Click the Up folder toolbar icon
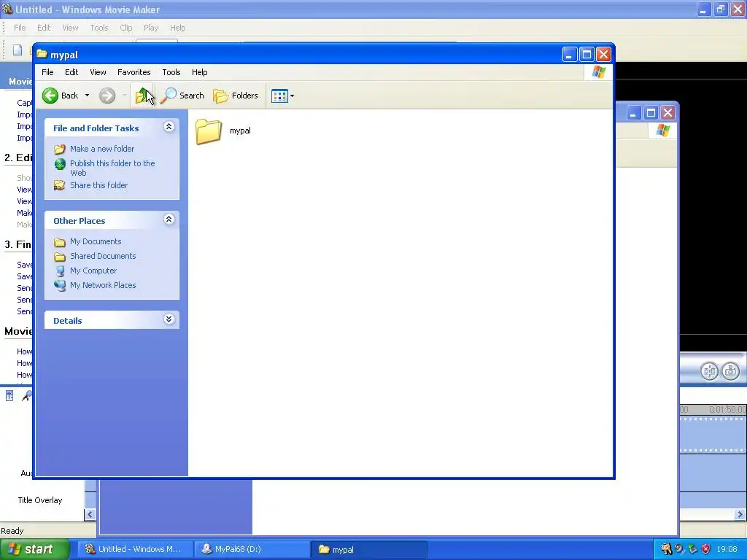 (x=142, y=96)
